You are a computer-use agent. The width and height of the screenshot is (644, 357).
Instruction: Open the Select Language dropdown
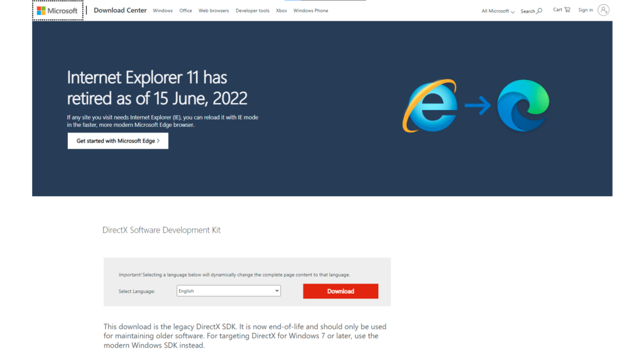[x=228, y=291]
